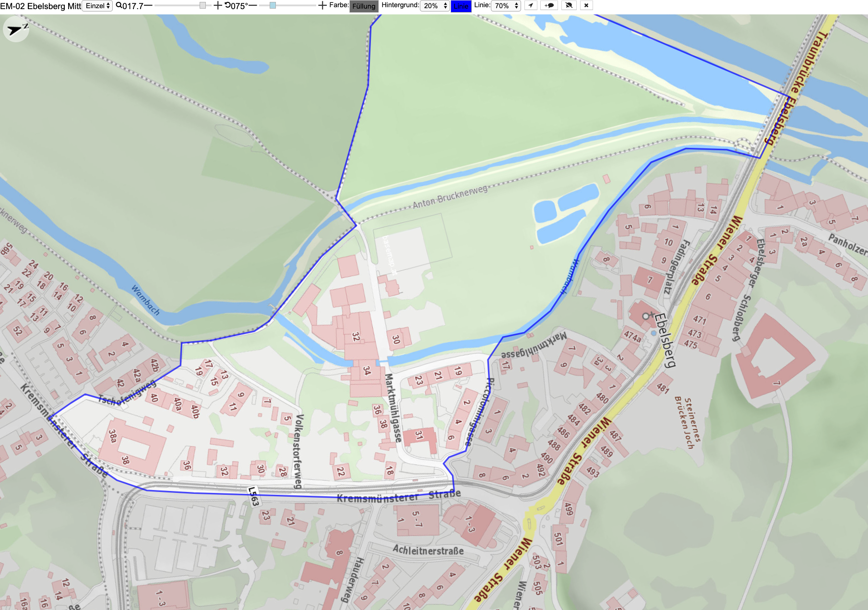The image size is (868, 610).
Task: Click the location arrow toolbar button
Action: coord(530,5)
